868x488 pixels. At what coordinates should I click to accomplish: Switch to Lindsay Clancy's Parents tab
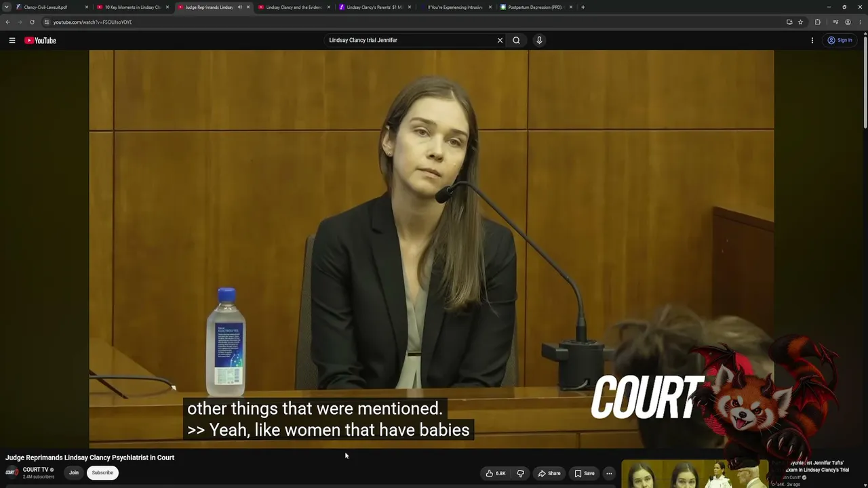[374, 7]
